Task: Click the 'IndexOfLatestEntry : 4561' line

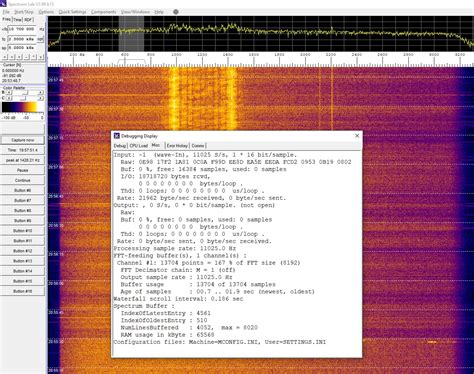Action: pos(166,313)
